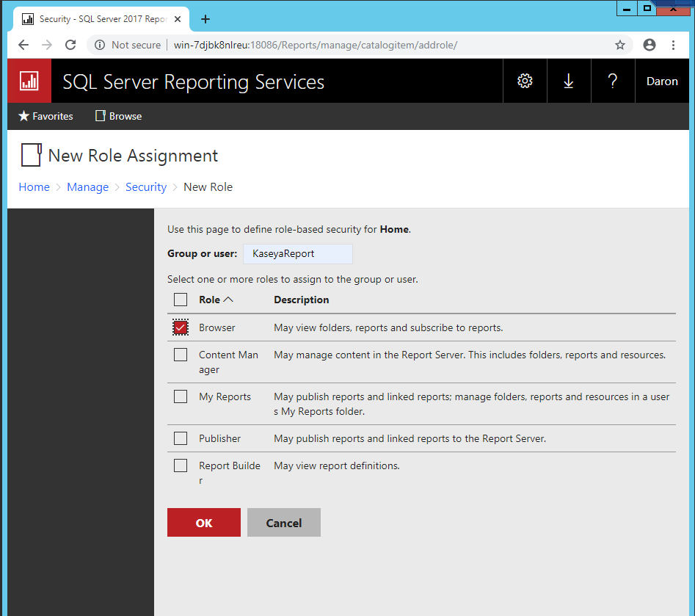Image resolution: width=695 pixels, height=616 pixels.
Task: Click the Browse page icon
Action: click(x=101, y=116)
